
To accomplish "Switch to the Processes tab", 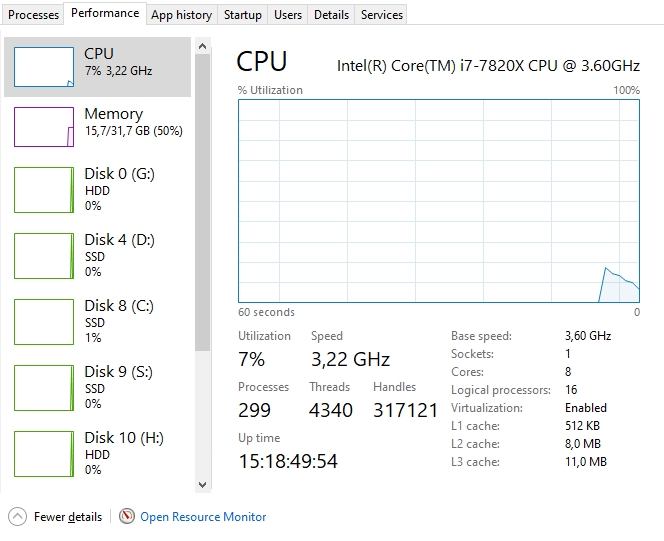I will pos(34,15).
